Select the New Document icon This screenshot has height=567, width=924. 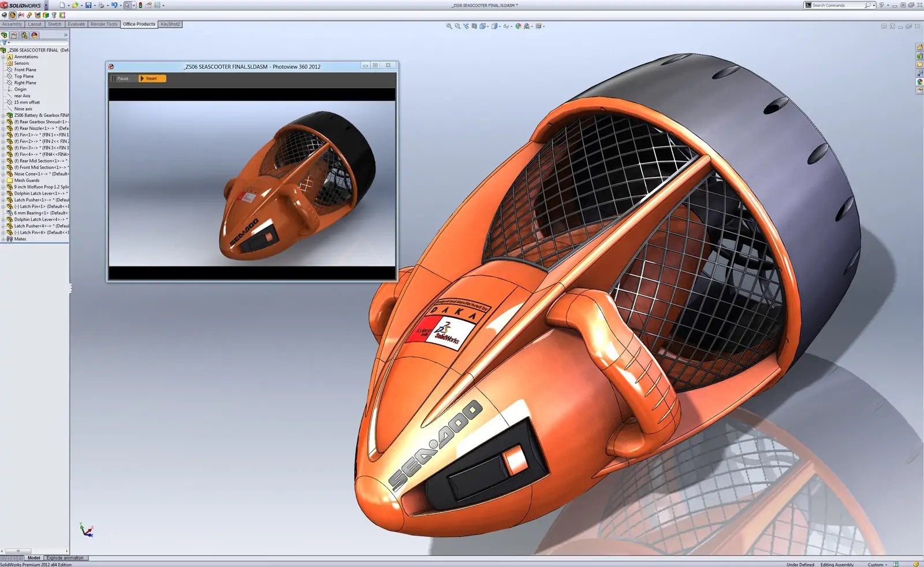point(61,5)
